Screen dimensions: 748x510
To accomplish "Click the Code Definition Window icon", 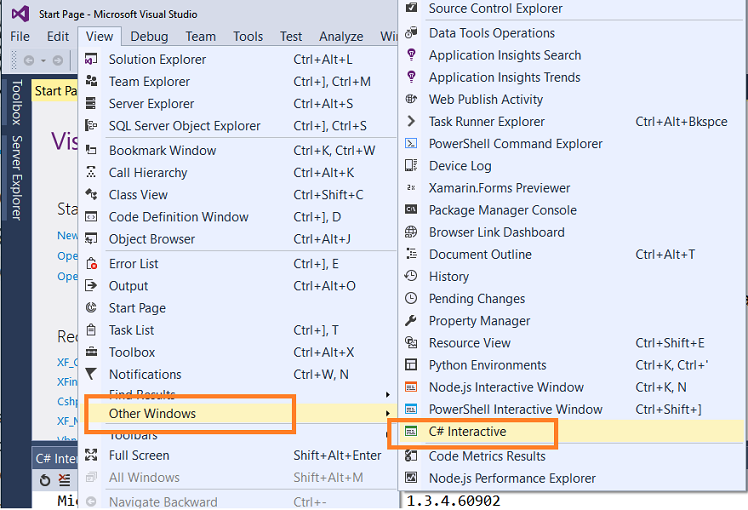I will click(91, 217).
